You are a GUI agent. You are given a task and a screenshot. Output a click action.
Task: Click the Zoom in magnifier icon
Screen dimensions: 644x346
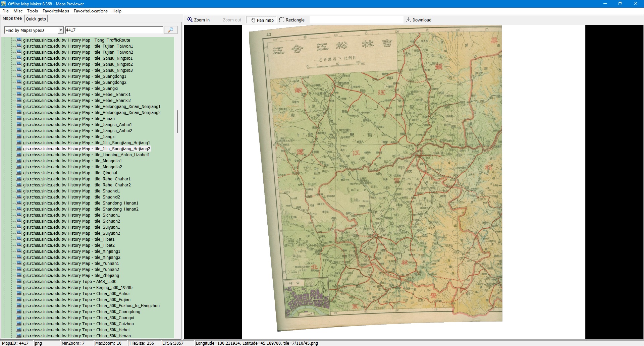190,20
